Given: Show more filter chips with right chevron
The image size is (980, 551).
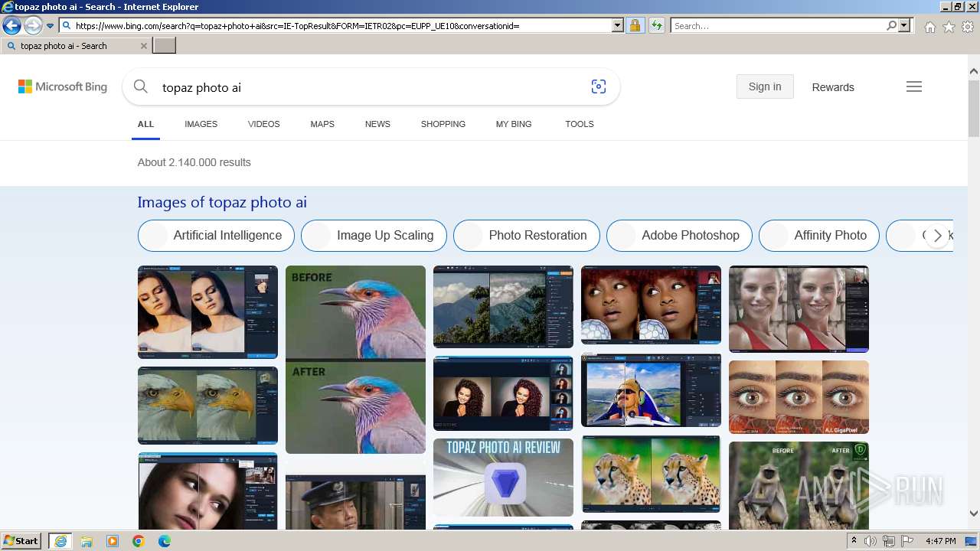Looking at the screenshot, I should 937,236.
